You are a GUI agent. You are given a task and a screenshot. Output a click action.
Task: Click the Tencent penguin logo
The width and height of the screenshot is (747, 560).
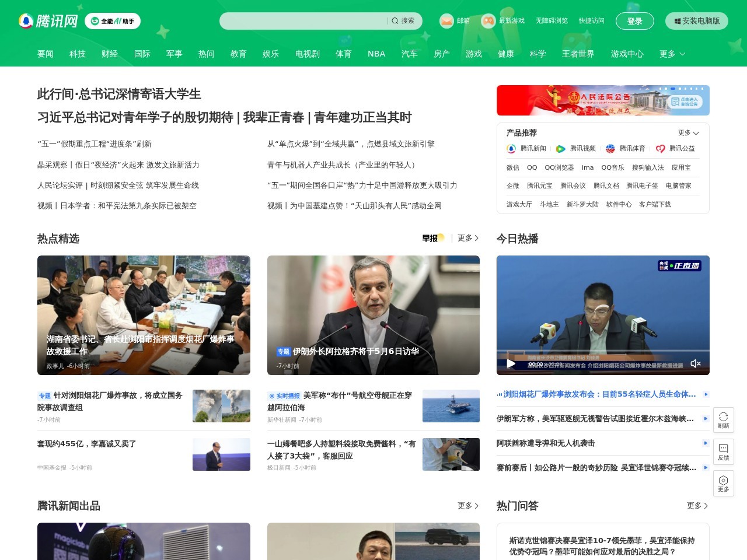click(48, 21)
